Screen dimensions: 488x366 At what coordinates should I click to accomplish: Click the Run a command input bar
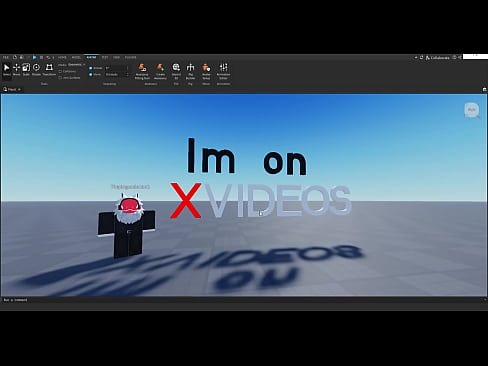tap(242, 300)
